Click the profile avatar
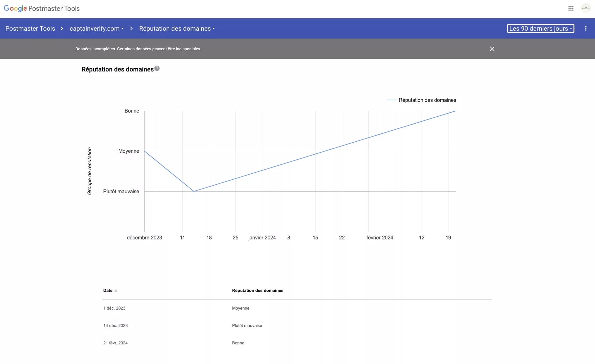Image resolution: width=595 pixels, height=364 pixels. pos(586,8)
